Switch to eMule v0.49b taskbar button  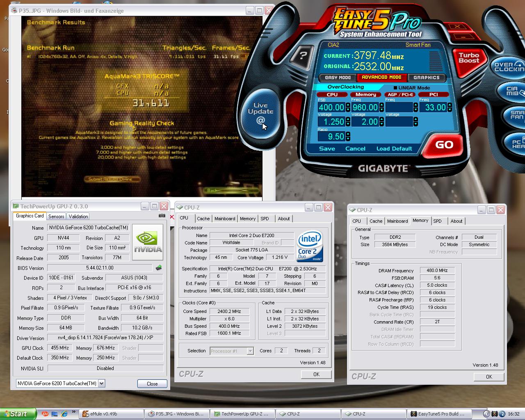[x=112, y=414]
